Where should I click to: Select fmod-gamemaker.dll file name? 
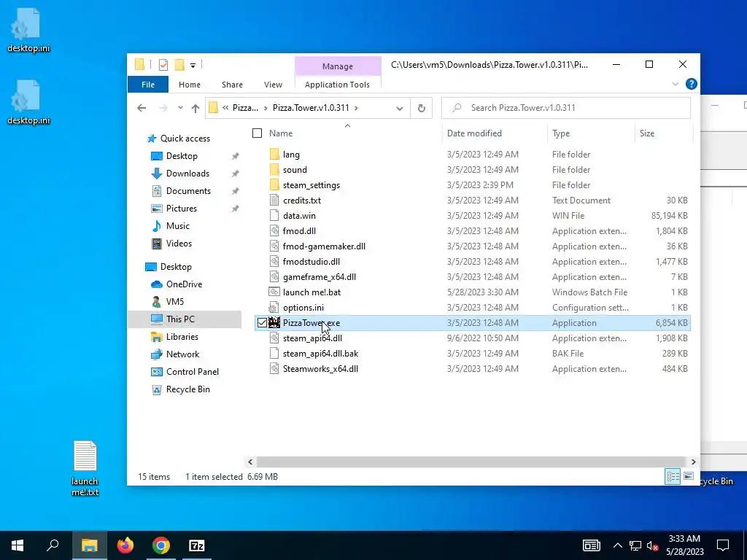point(324,246)
